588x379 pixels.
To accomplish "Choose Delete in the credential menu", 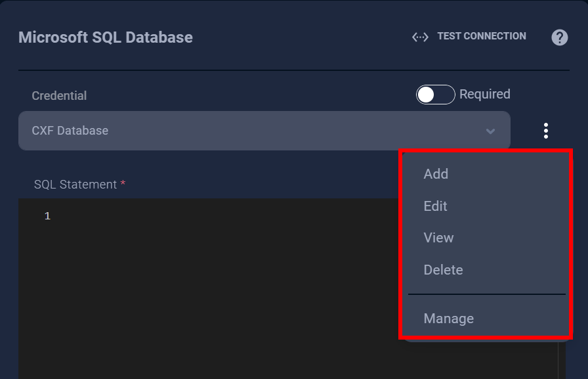I will click(x=443, y=270).
